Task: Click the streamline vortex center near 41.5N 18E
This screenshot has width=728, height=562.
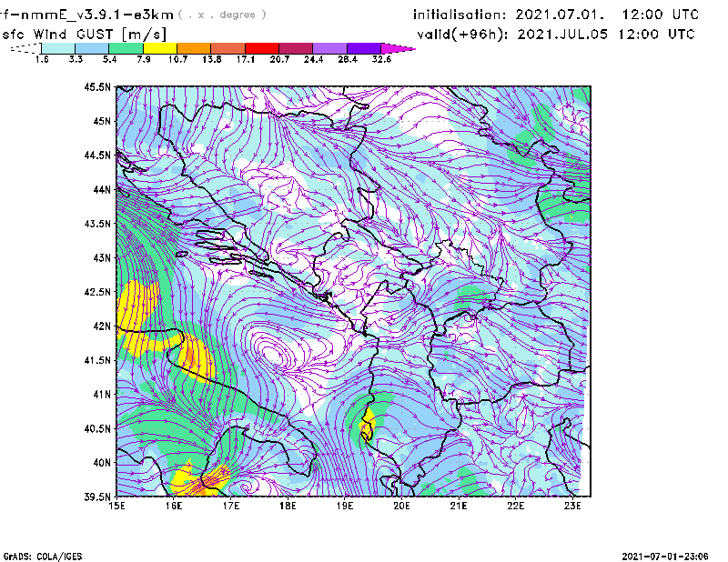Action: coord(273,354)
